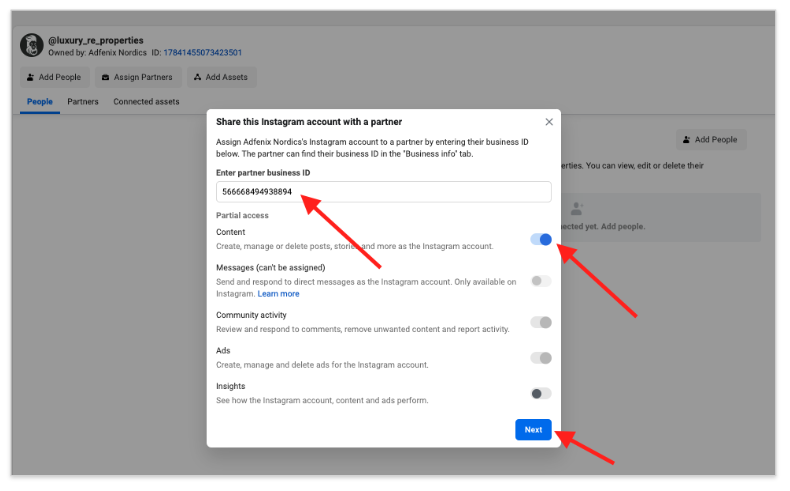The height and width of the screenshot is (491, 790).
Task: Click the @luxury_re_properties account name
Action: tap(96, 40)
